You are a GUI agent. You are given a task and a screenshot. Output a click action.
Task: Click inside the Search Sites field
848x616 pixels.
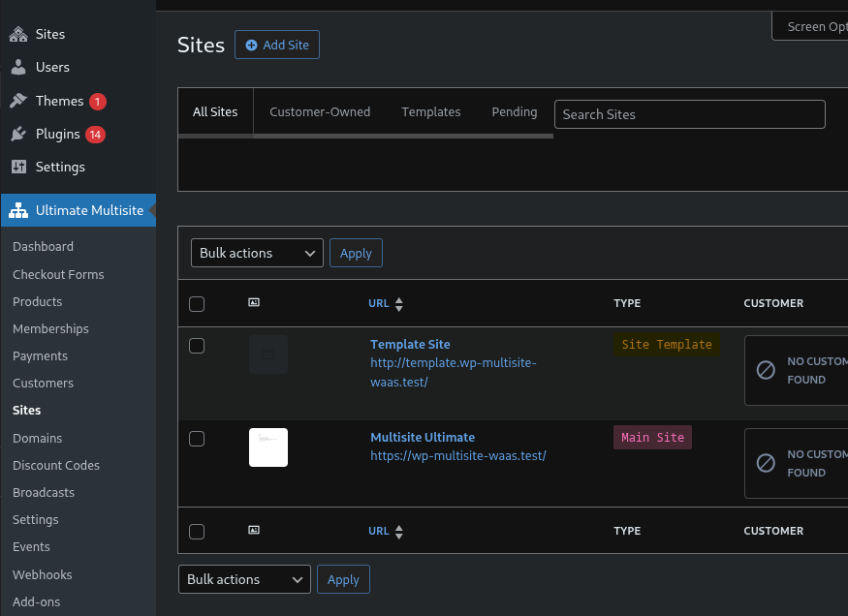click(689, 114)
